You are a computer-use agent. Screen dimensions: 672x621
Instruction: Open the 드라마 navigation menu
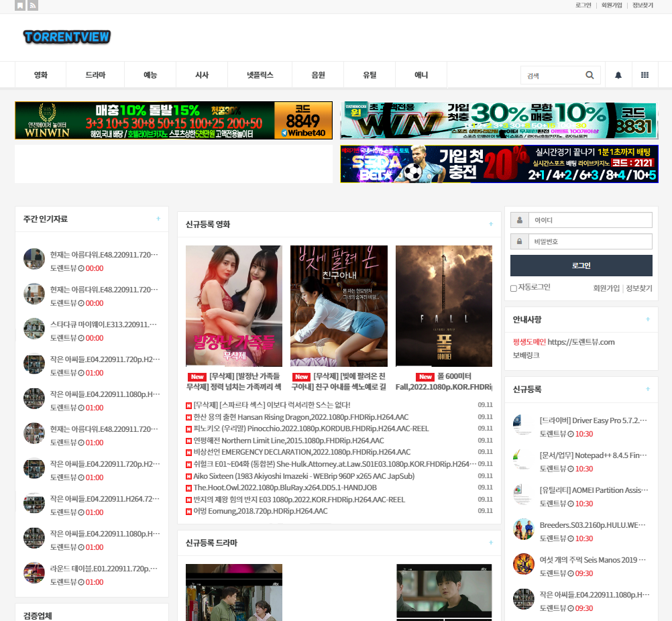(x=95, y=75)
